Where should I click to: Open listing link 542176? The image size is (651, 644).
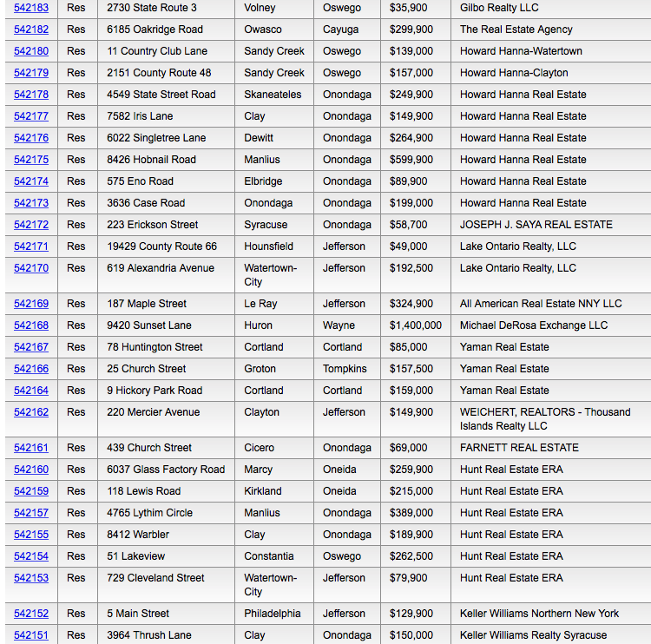(x=31, y=137)
